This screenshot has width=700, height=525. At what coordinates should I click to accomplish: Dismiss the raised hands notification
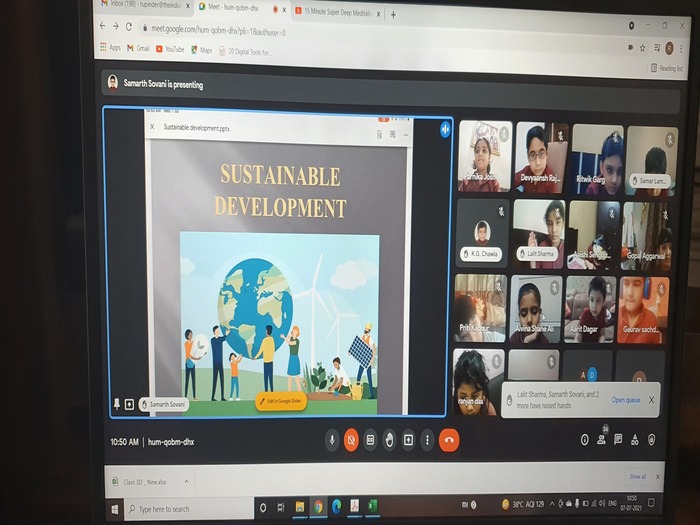coord(651,400)
